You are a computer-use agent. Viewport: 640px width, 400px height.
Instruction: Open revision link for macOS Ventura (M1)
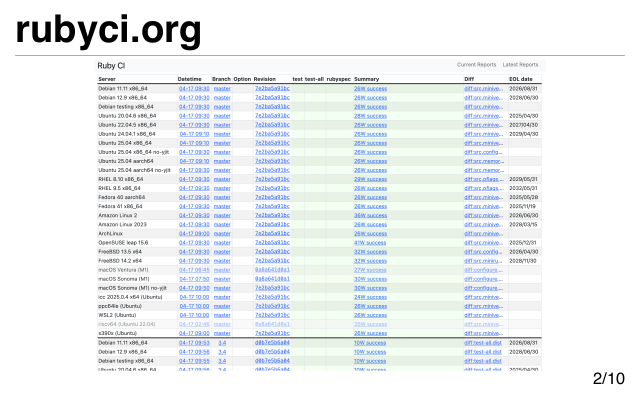click(x=272, y=270)
